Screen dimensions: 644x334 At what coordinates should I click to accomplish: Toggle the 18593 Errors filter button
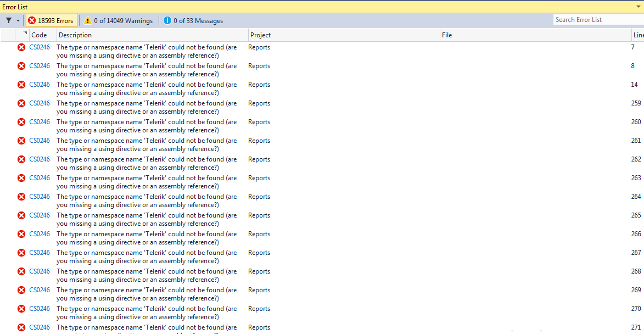[52, 20]
